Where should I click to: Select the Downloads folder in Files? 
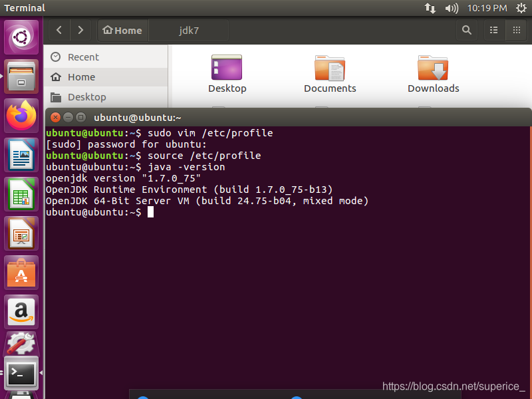coord(434,74)
